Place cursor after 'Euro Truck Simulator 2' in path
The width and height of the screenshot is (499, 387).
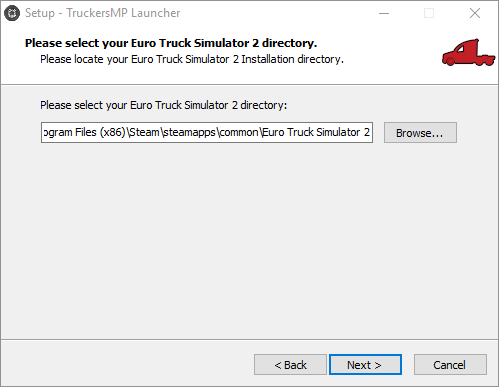coord(370,132)
